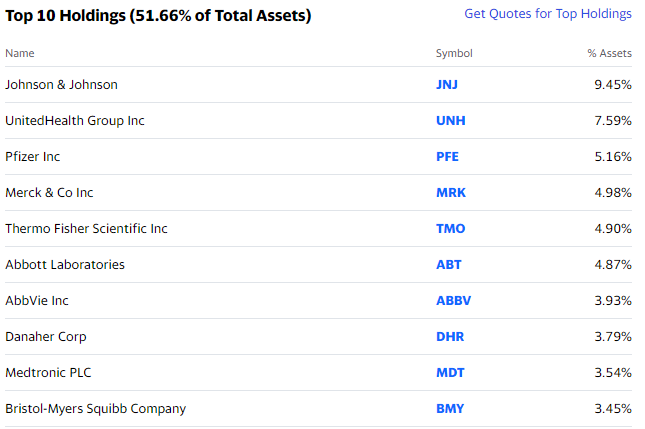
Task: Select the Abbott Laboratories name cell
Action: tap(65, 264)
